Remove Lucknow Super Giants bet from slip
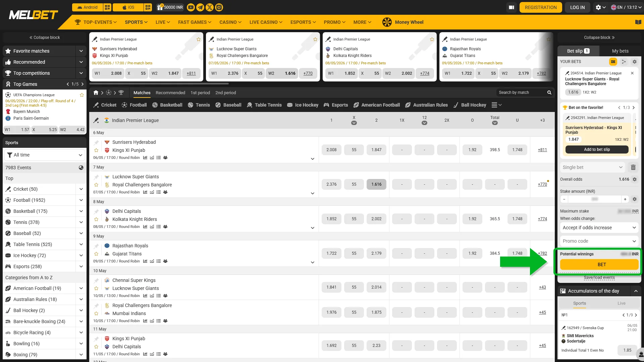This screenshot has width=644, height=362. click(x=632, y=73)
